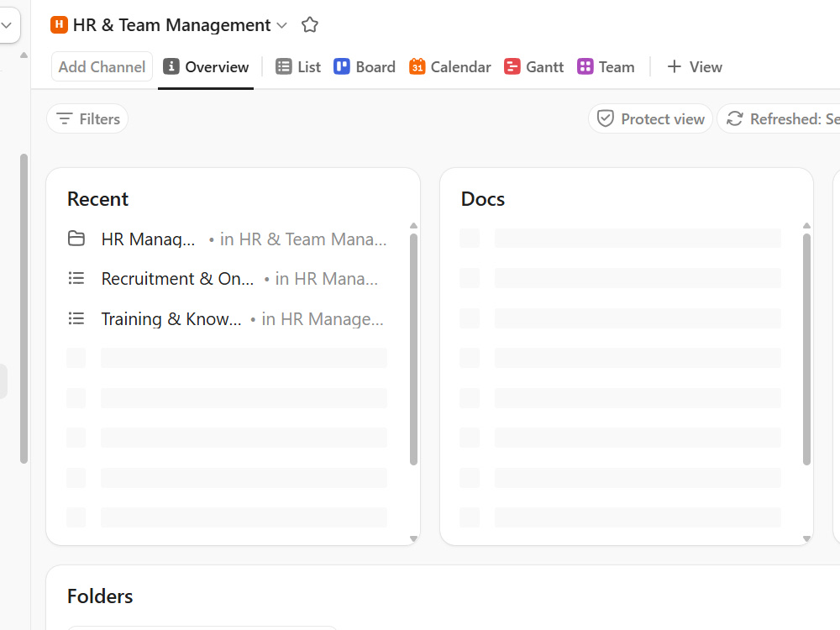Screen dimensions: 840x630
Task: Open the HR & Team Management dropdown chevron
Action: click(281, 25)
